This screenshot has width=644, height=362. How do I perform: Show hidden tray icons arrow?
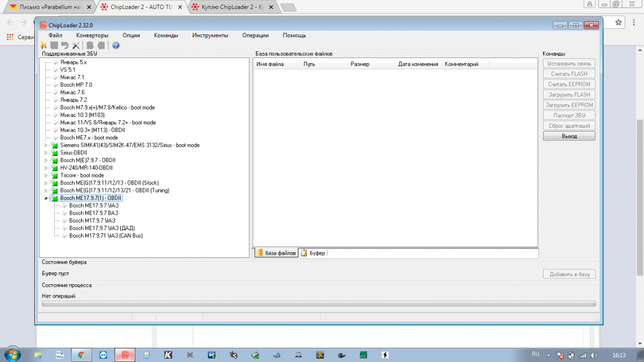pyautogui.click(x=549, y=355)
